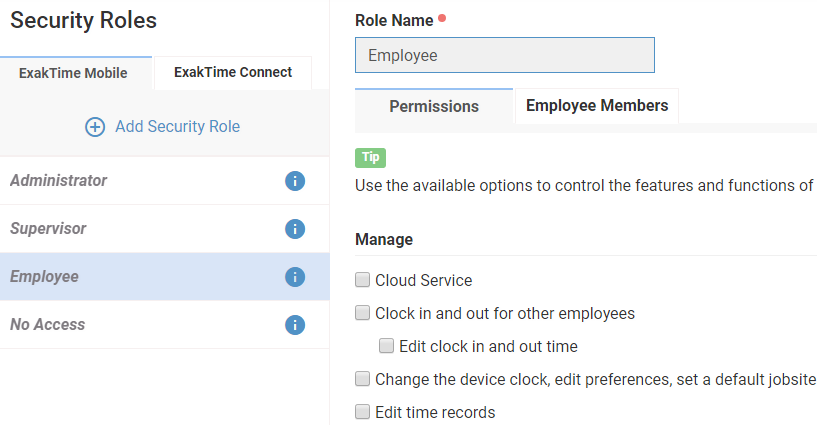The width and height of the screenshot is (817, 425).
Task: Select the No Access role
Action: (x=165, y=324)
